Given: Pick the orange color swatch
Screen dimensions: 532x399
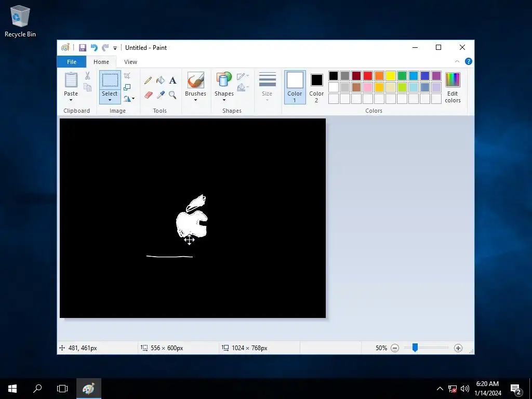Looking at the screenshot, I should (379, 76).
